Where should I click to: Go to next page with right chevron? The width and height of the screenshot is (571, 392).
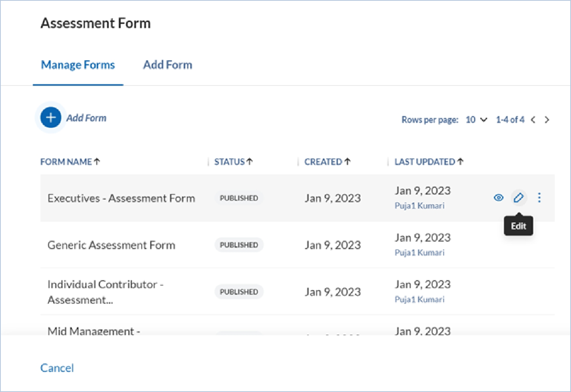point(547,120)
